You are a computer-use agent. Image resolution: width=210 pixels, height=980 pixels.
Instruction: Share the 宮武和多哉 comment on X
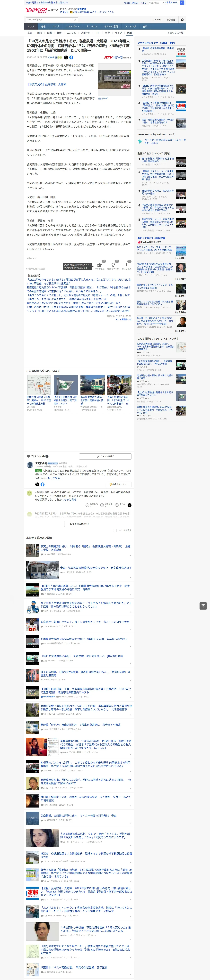[37, 484]
